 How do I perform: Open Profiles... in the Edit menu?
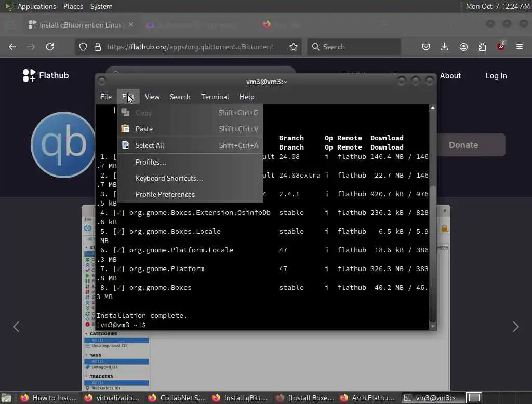tap(190, 162)
